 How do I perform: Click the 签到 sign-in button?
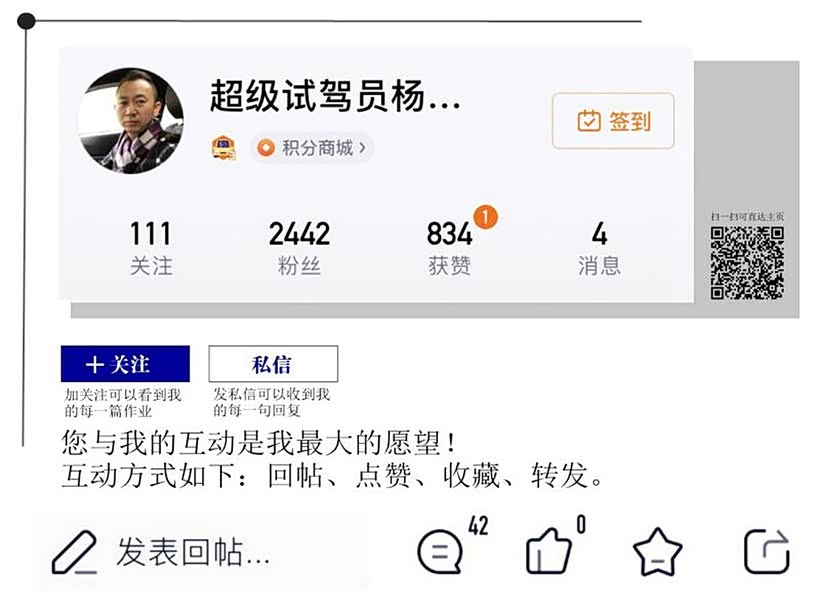(613, 121)
